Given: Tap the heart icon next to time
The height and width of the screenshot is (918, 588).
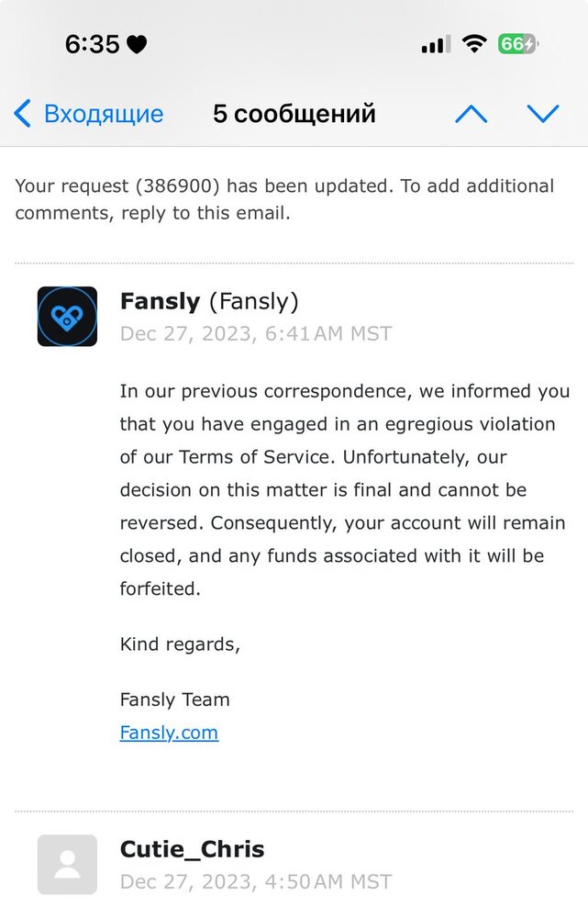Looking at the screenshot, I should (x=137, y=44).
